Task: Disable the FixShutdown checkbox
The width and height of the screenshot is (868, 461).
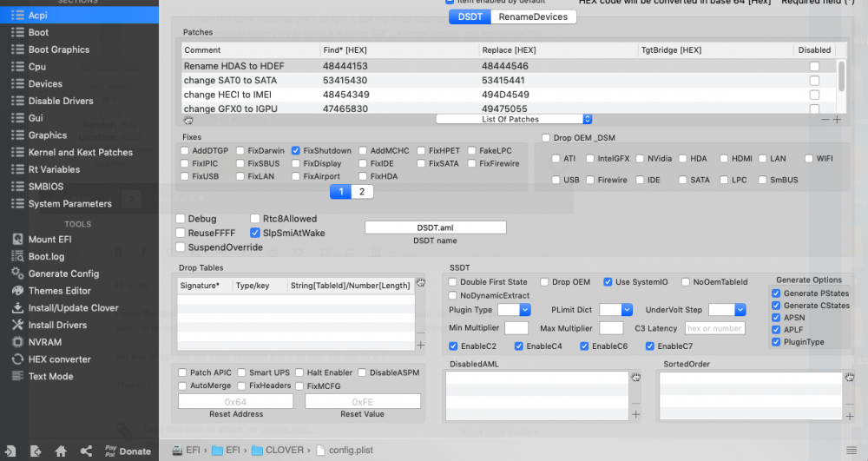Action: point(296,150)
